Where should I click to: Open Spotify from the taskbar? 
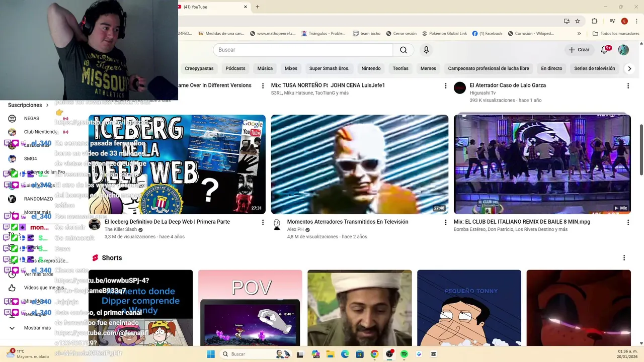pos(404,354)
